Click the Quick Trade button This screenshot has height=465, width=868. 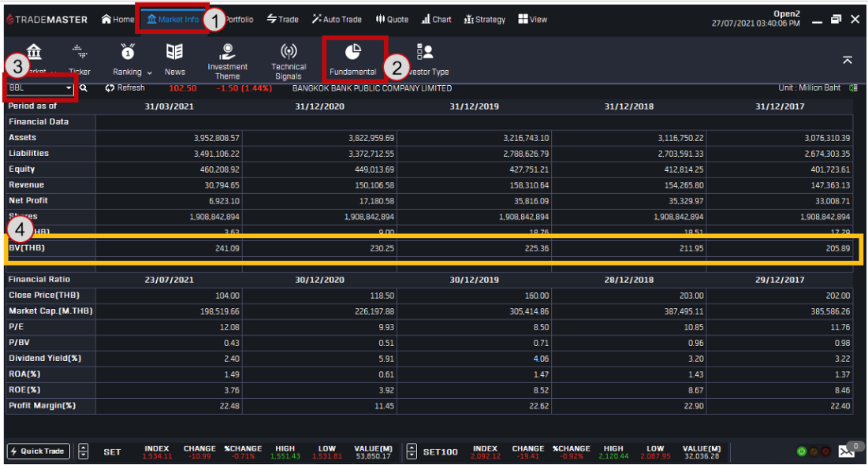click(x=39, y=452)
